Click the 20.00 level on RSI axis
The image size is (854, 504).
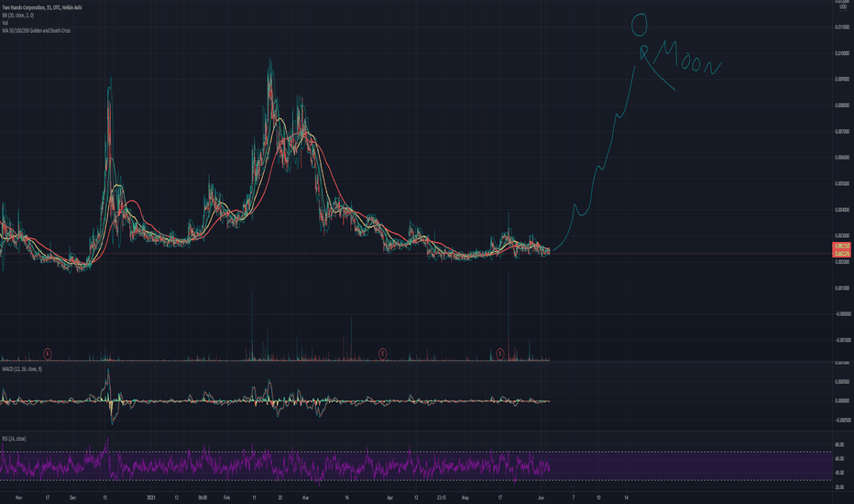(x=839, y=488)
